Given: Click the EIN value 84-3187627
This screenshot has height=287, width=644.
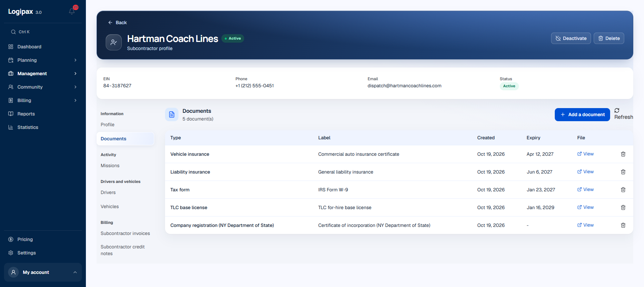Looking at the screenshot, I should pos(117,86).
